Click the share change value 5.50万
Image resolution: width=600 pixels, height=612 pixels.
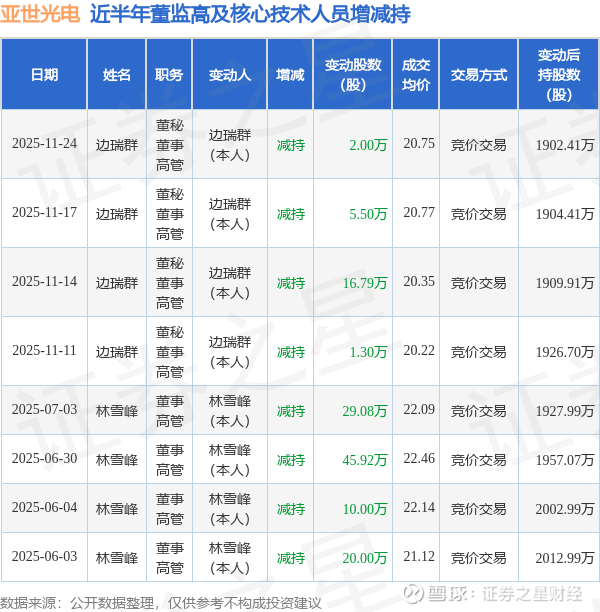[x=368, y=214]
